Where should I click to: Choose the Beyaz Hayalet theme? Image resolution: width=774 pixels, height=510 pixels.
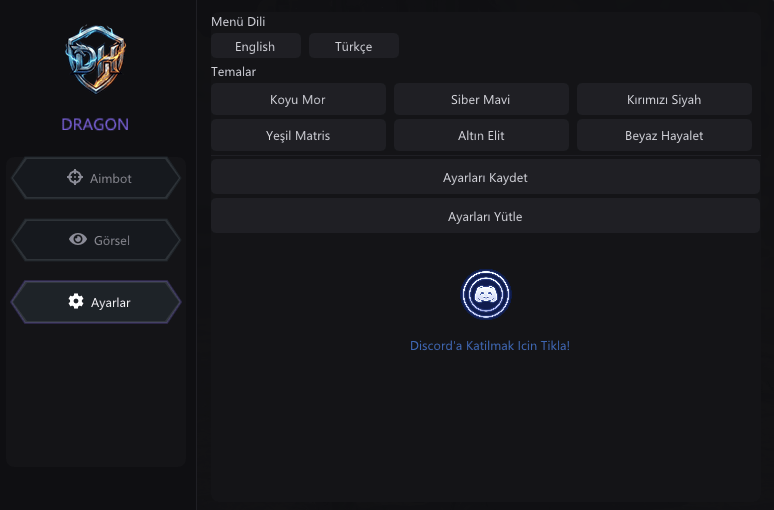[664, 135]
